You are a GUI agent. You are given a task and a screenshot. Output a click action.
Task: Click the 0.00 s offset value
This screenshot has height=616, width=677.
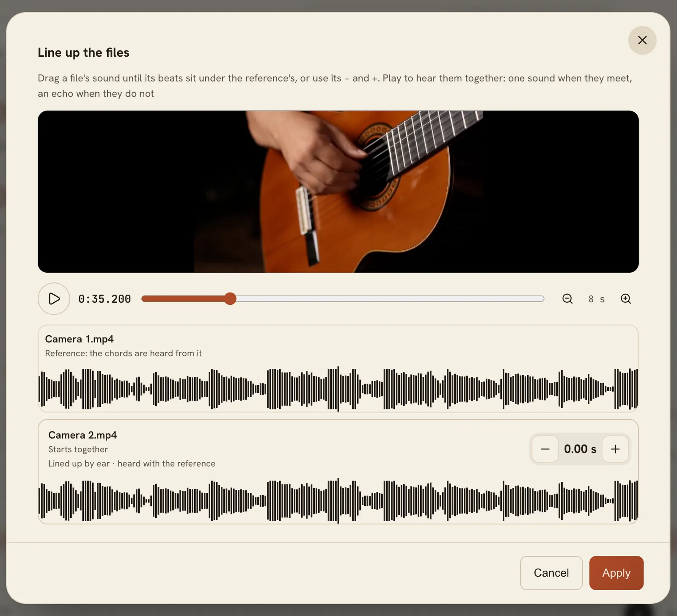coord(580,449)
